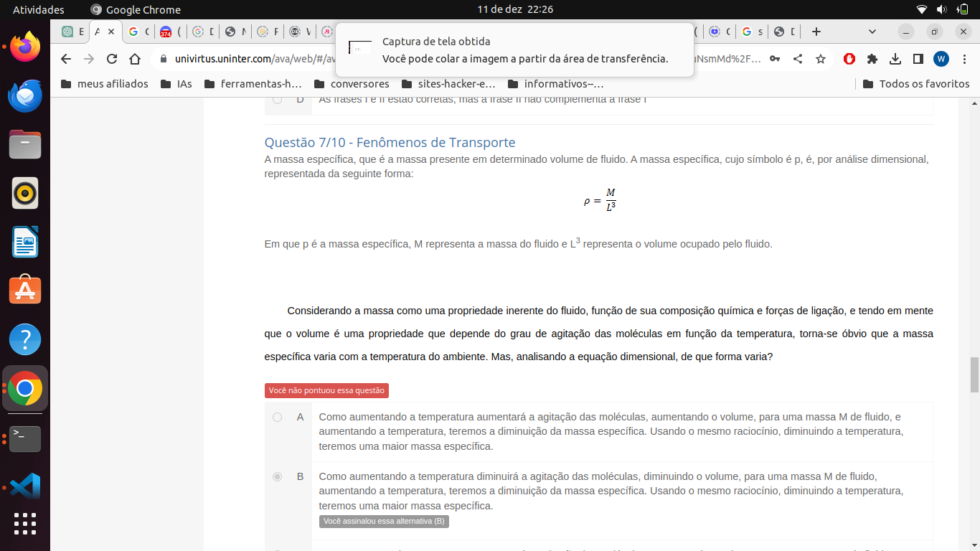Viewport: 980px width, 551px height.
Task: Switch to the ChatGPT tab
Action: (x=72, y=32)
